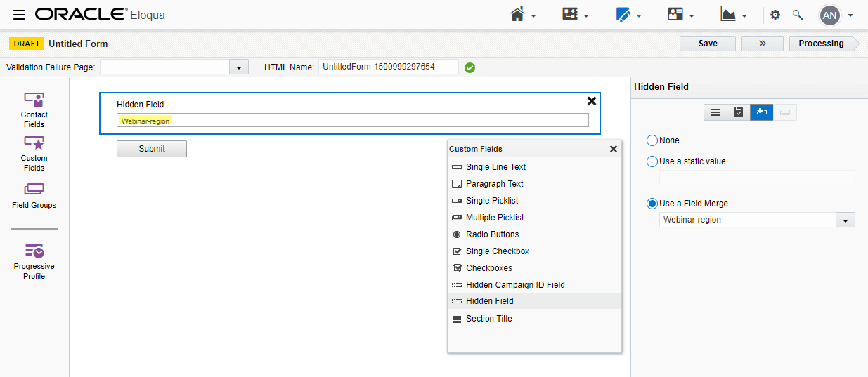868x377 pixels.
Task: Open the AN user avatar
Action: click(830, 15)
